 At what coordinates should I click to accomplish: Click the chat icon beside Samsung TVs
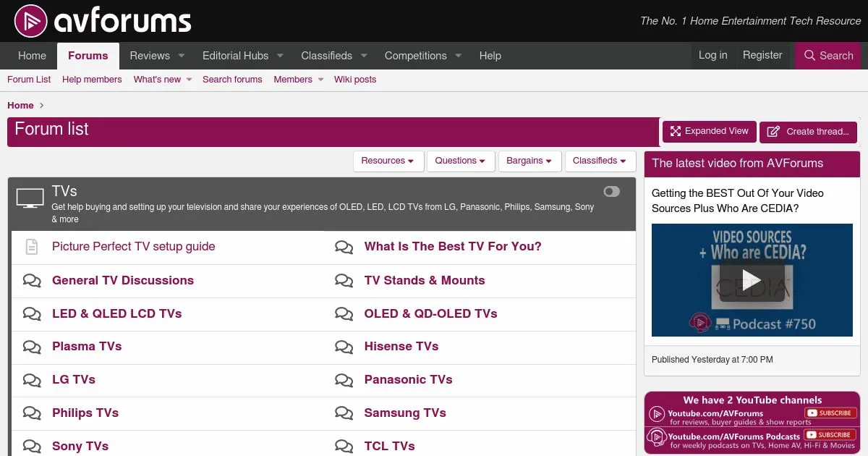pyautogui.click(x=344, y=413)
